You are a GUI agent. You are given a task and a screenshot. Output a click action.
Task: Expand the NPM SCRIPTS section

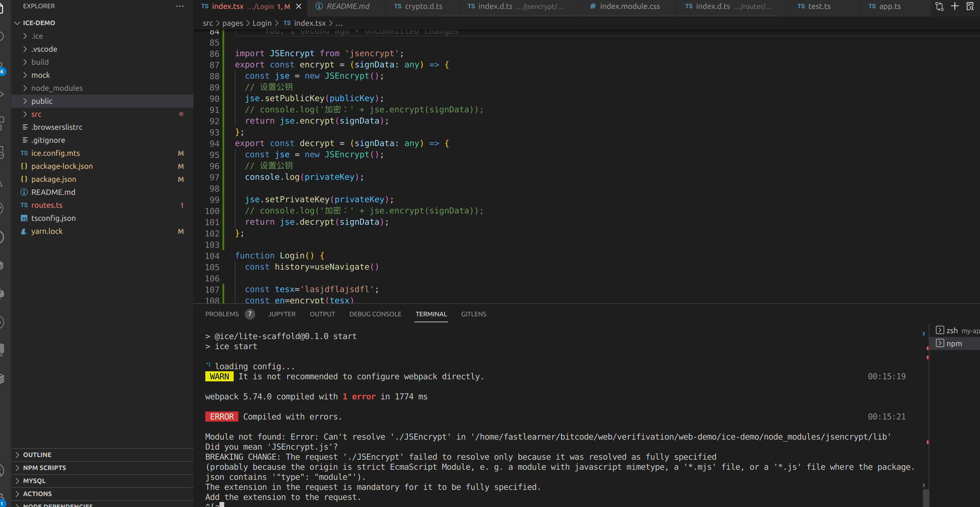tap(44, 468)
